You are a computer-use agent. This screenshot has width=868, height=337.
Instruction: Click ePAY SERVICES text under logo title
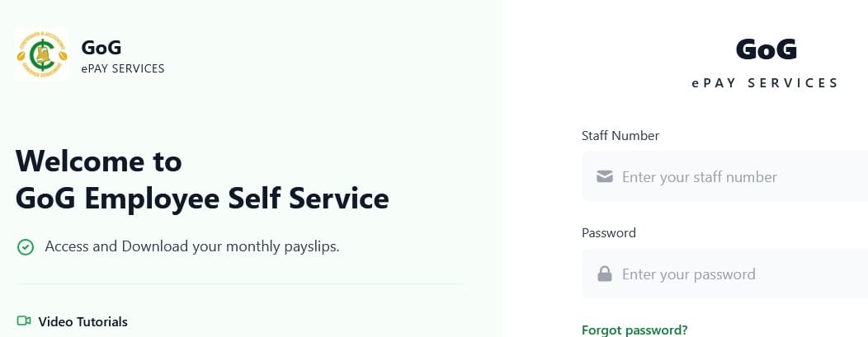[x=123, y=68]
